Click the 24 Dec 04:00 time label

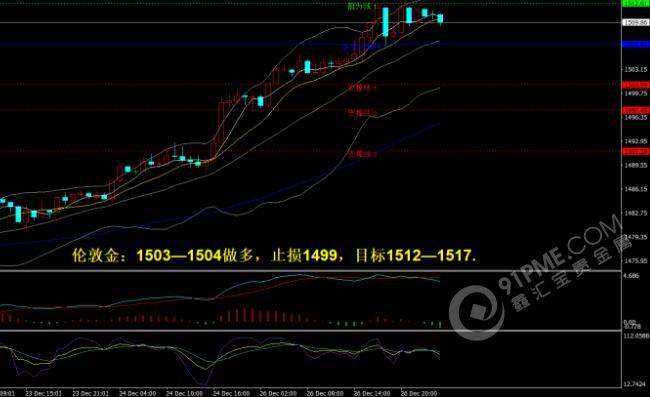(138, 393)
